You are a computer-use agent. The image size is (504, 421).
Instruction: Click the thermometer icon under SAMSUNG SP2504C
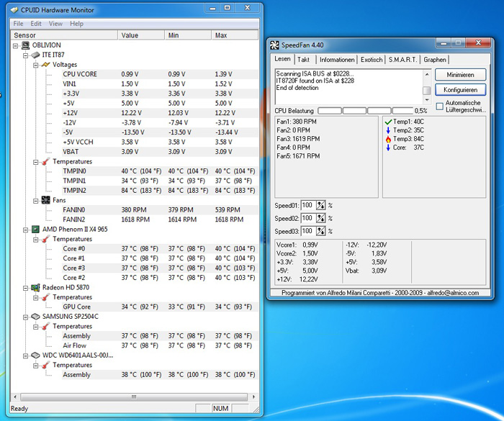click(x=45, y=327)
